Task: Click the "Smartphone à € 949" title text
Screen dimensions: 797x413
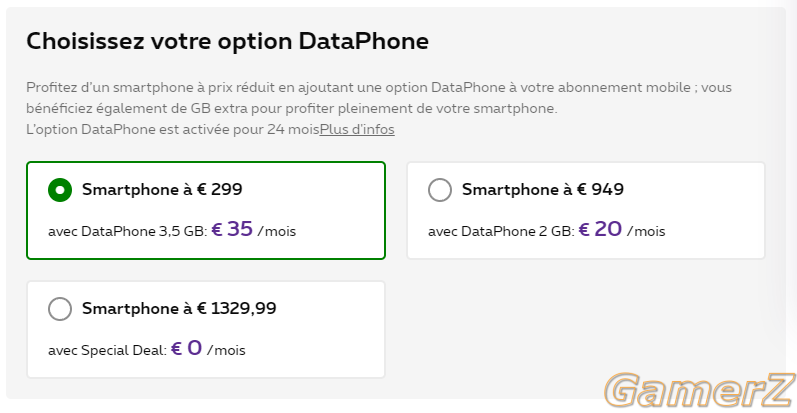Action: [543, 189]
